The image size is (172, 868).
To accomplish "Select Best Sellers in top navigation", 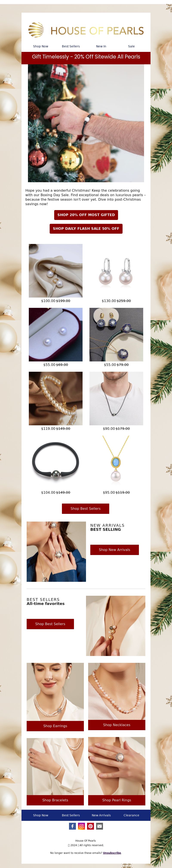I will click(71, 46).
